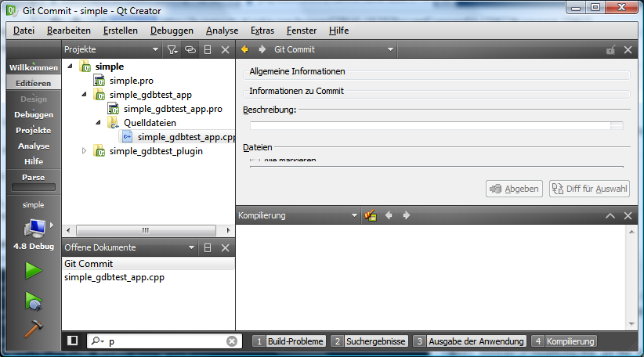This screenshot has width=644, height=357.
Task: Split the Projekte side panel
Action: (x=208, y=49)
